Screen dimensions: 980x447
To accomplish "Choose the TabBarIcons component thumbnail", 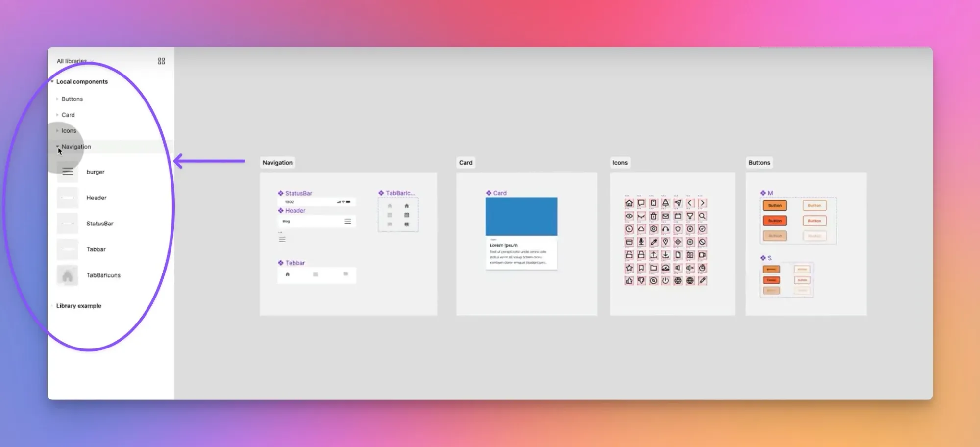I will [x=68, y=275].
